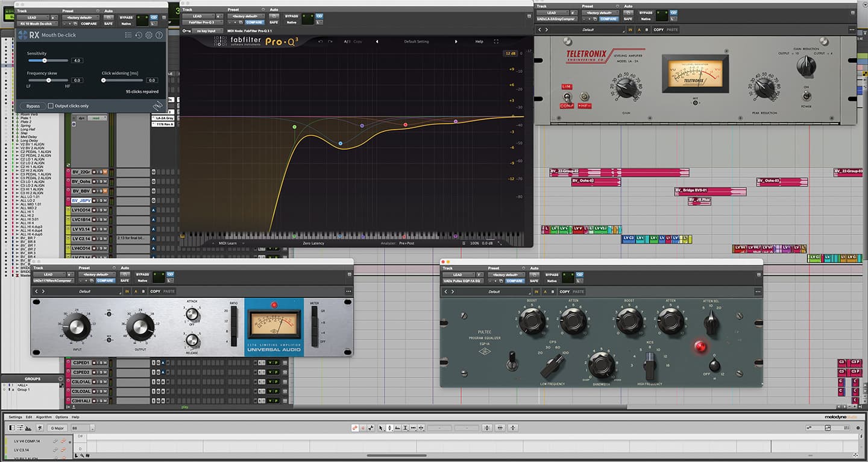Viewport: 868px width, 462px height.
Task: Click the 1176 INPUT knob
Action: click(x=76, y=326)
